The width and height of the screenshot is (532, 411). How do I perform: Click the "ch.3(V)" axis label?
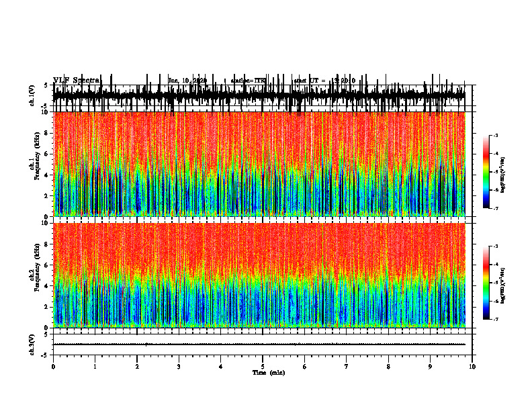click(32, 345)
